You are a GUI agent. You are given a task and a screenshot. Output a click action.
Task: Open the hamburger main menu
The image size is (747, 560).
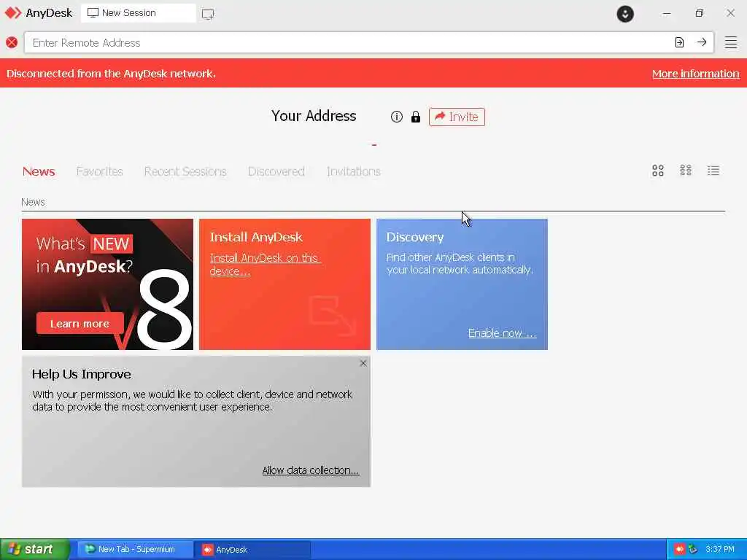[x=731, y=42]
